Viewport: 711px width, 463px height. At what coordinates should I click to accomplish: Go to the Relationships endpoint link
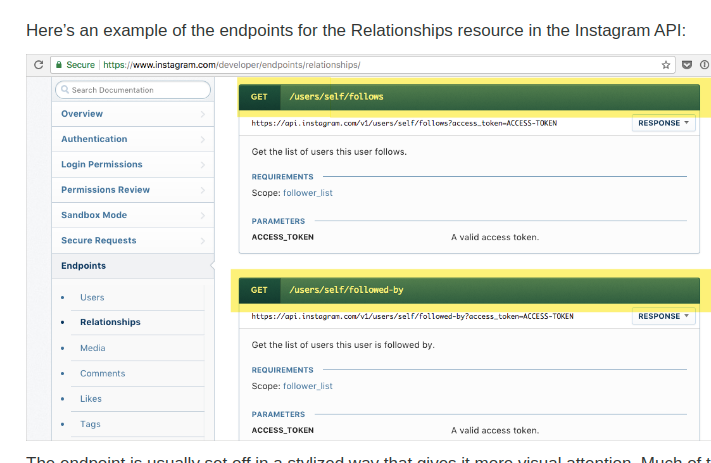point(110,322)
